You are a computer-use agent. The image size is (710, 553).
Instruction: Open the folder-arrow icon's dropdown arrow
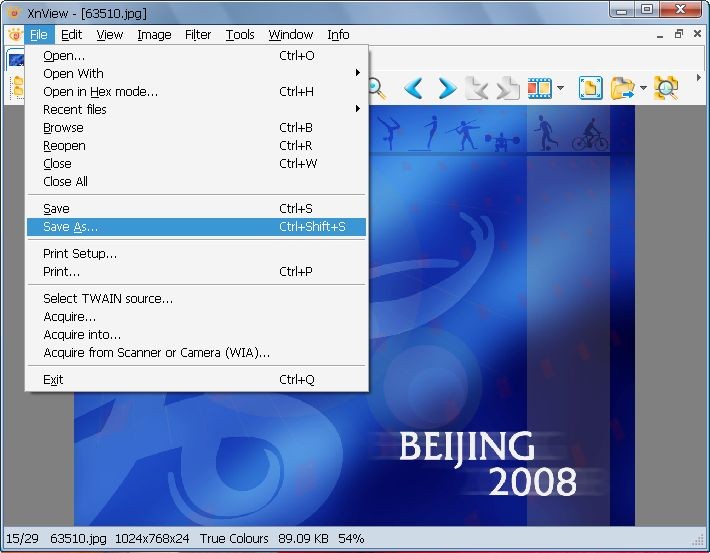pyautogui.click(x=643, y=88)
